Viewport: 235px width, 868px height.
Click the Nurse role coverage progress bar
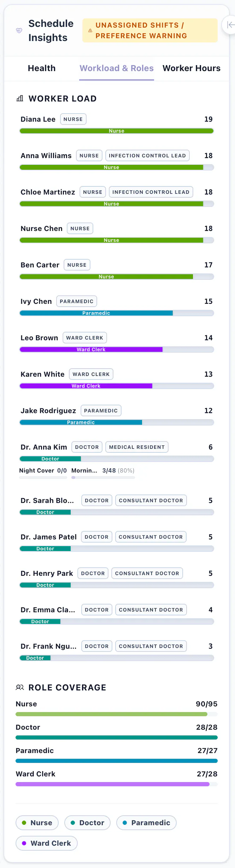tap(117, 714)
